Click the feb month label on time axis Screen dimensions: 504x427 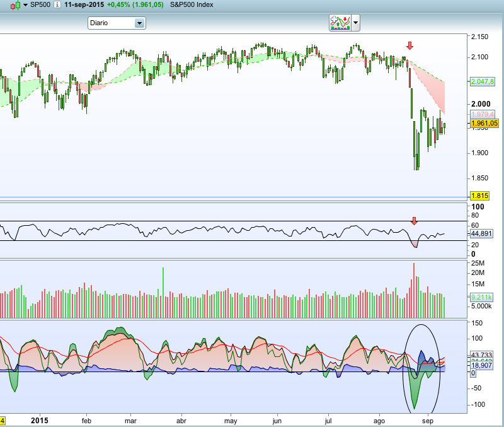tap(86, 421)
